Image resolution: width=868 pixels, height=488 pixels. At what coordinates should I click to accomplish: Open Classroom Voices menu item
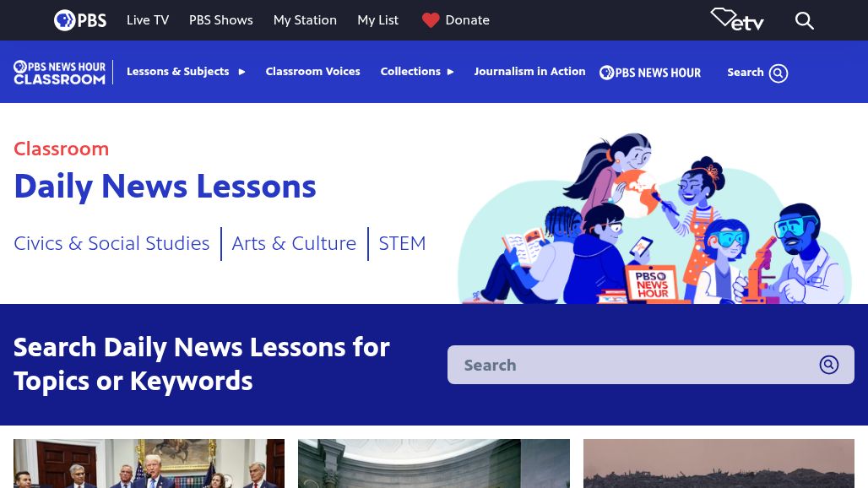coord(312,72)
